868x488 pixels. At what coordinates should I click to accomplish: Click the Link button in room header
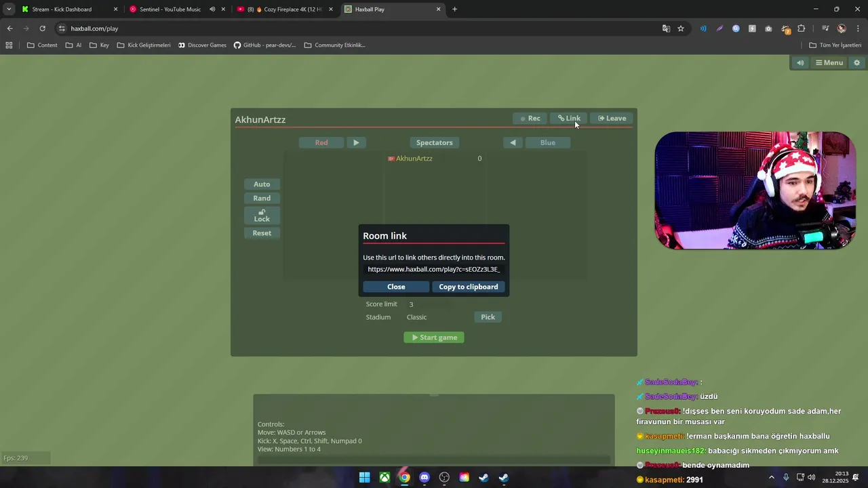point(569,118)
